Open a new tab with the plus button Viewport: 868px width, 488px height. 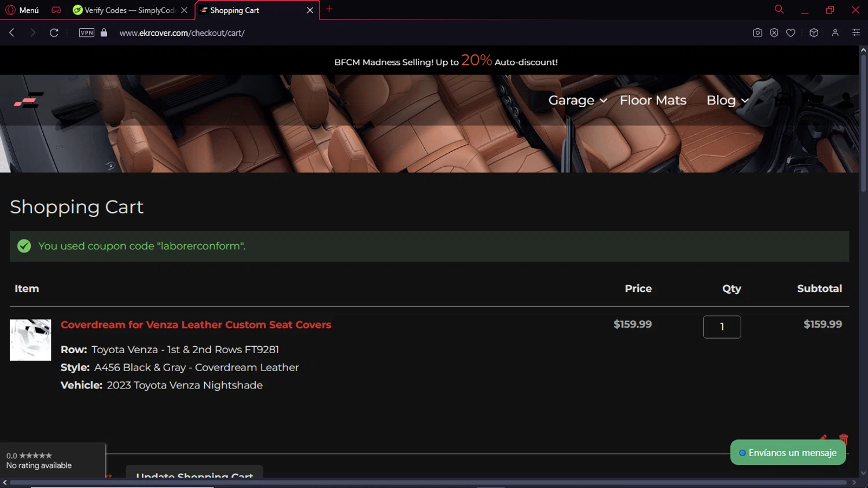point(329,9)
